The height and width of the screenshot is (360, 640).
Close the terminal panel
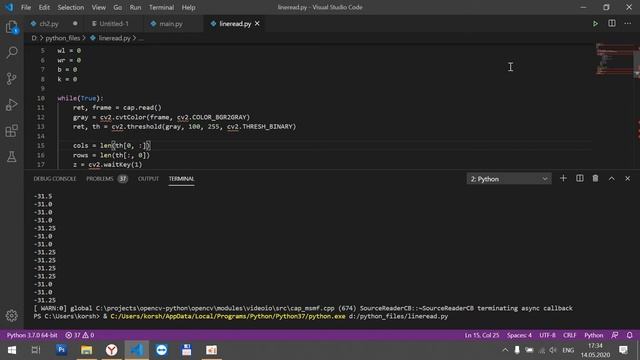tap(627, 178)
